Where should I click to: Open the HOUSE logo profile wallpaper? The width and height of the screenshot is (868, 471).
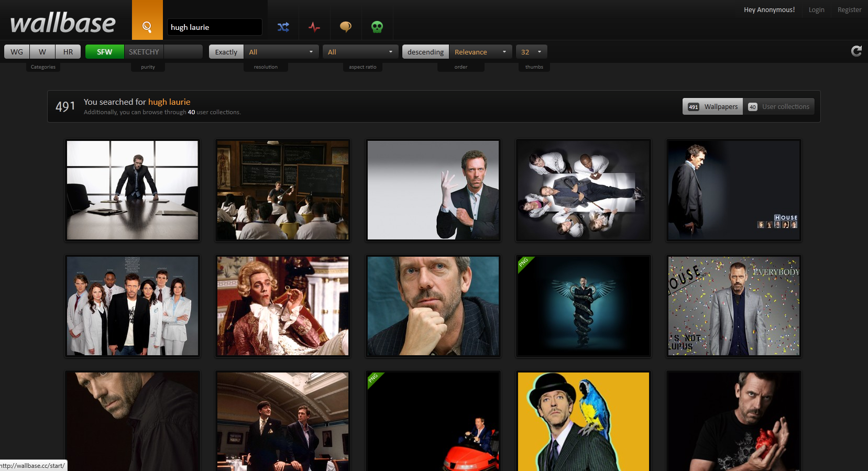734,190
